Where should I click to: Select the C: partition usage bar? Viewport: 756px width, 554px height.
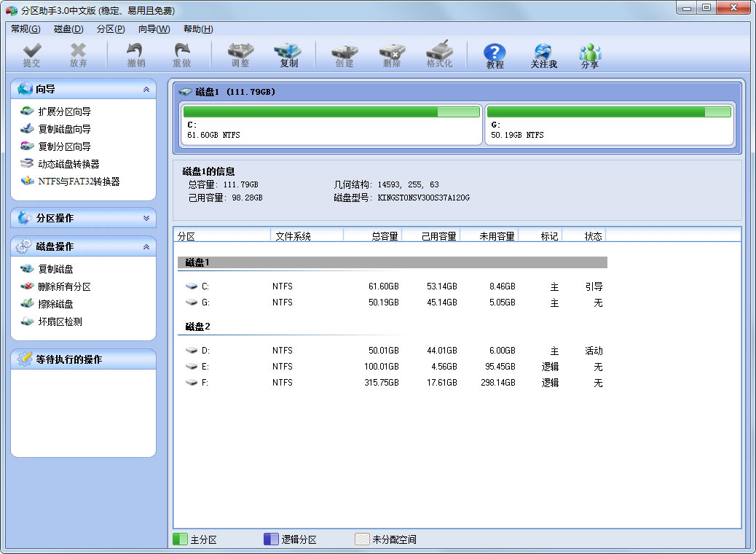pos(331,112)
